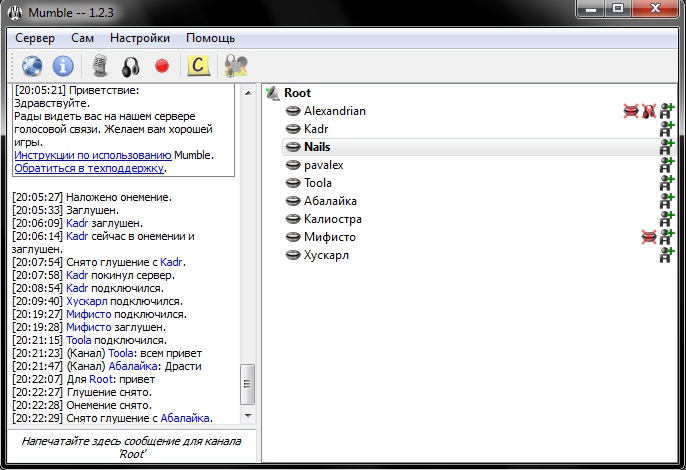Click Alexandrian's authenticated user icon
Viewport: 686px width, 470px height.
click(667, 111)
